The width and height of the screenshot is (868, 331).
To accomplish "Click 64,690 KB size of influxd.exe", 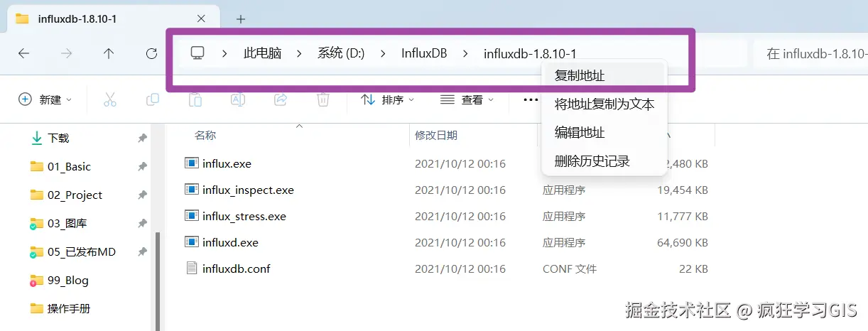I will pos(683,242).
